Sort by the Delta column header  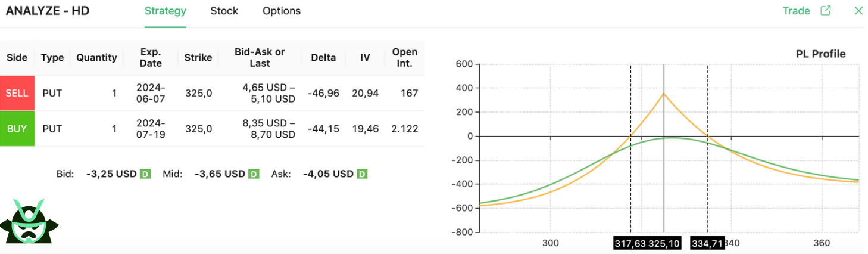(323, 58)
